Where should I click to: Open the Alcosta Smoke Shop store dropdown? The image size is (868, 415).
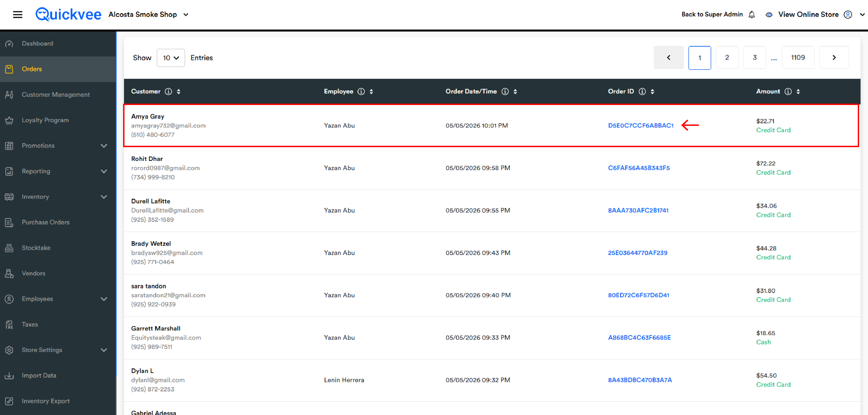[x=148, y=14]
